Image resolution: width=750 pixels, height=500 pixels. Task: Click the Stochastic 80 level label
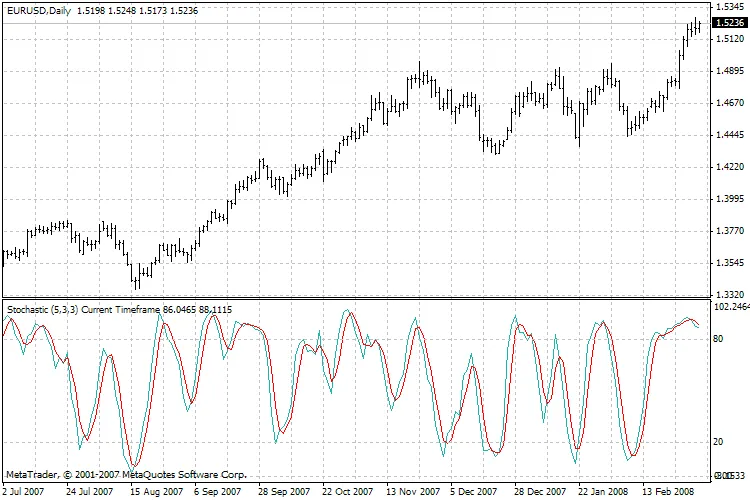tap(717, 340)
